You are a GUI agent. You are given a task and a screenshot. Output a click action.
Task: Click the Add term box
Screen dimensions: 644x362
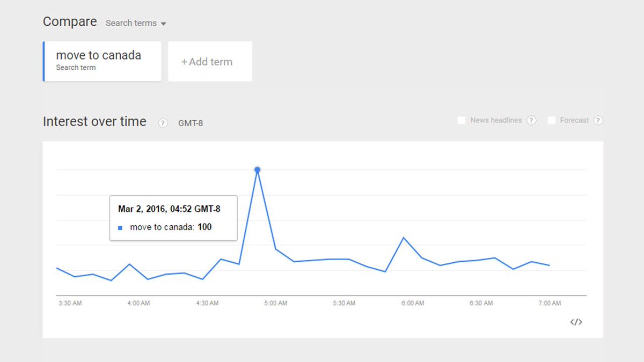(210, 62)
